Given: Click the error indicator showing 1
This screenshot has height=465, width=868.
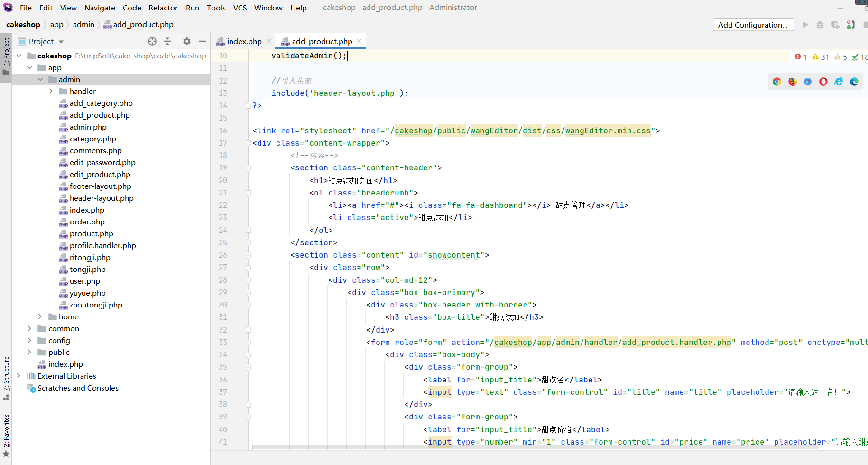Looking at the screenshot, I should [801, 57].
